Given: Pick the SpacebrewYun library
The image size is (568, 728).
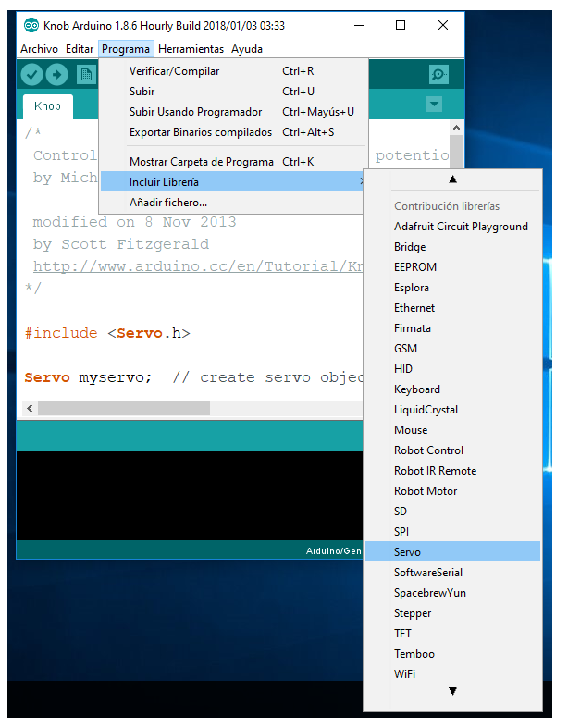Looking at the screenshot, I should click(x=452, y=593).
